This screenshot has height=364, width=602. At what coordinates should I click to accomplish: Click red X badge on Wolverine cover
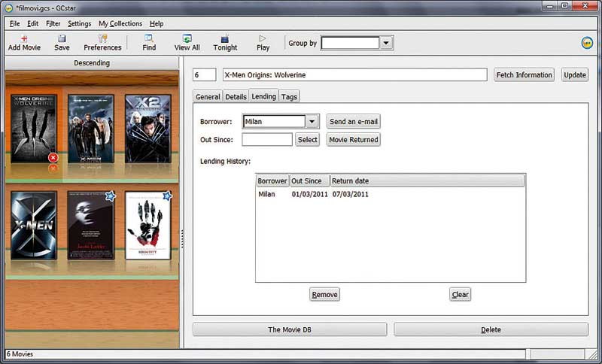pos(53,158)
